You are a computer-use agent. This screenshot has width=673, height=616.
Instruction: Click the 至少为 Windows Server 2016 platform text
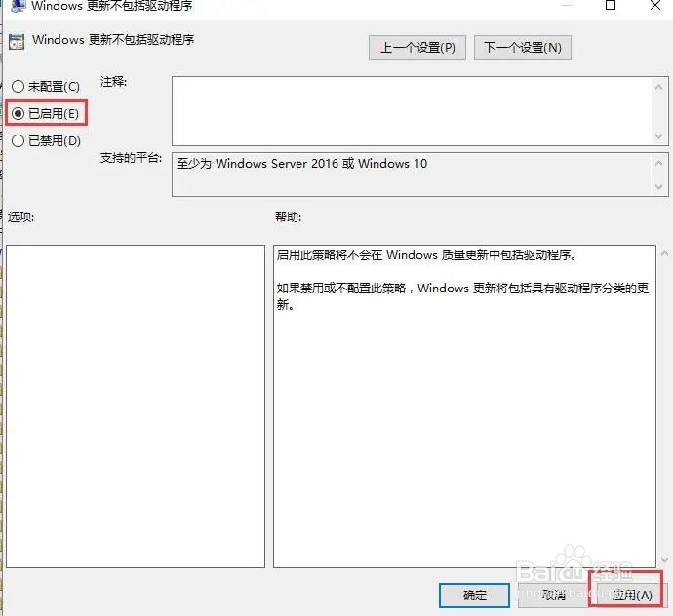(x=301, y=164)
